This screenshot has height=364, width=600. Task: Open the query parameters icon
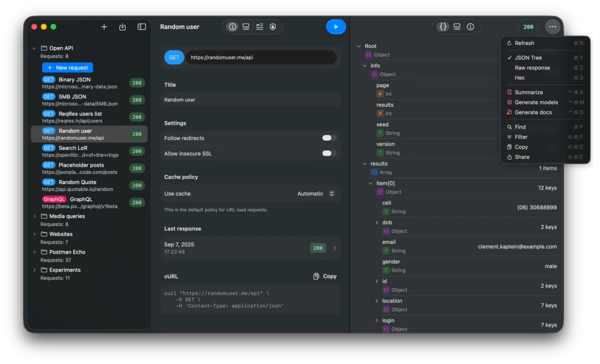(x=259, y=26)
